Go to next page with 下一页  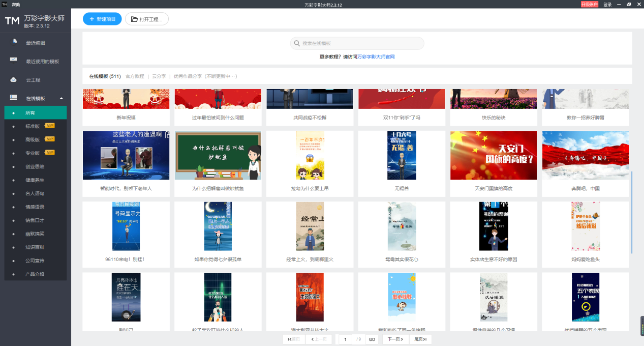pyautogui.click(x=395, y=339)
